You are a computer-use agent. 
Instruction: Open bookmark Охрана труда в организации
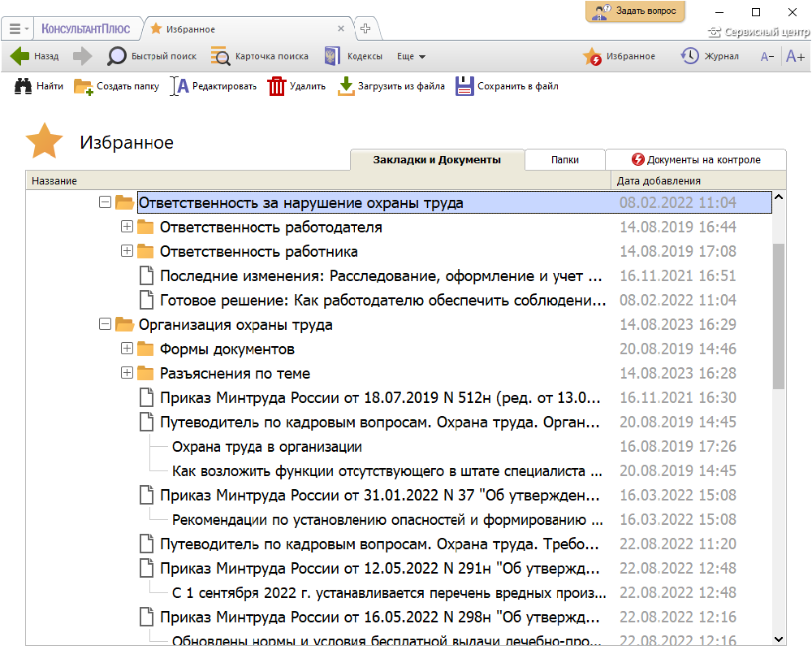pyautogui.click(x=266, y=446)
